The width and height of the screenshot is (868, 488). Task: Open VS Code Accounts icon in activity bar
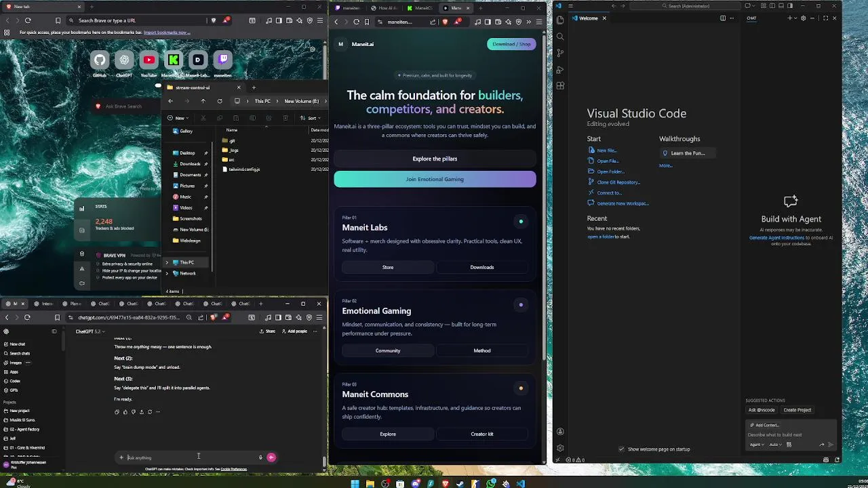(x=560, y=432)
